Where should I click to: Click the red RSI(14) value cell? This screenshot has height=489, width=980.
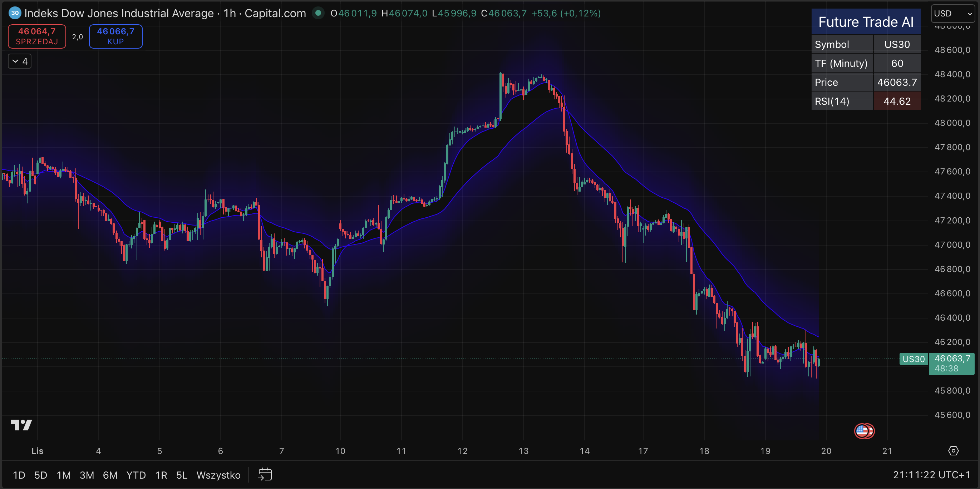coord(897,101)
